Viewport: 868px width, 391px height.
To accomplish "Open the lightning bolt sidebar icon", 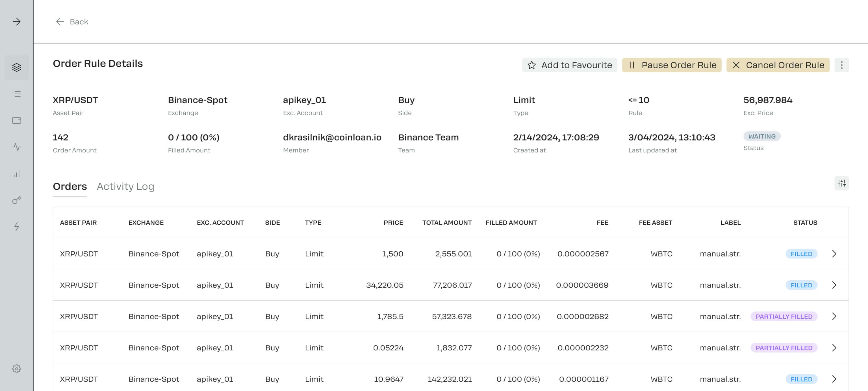I will click(x=16, y=227).
